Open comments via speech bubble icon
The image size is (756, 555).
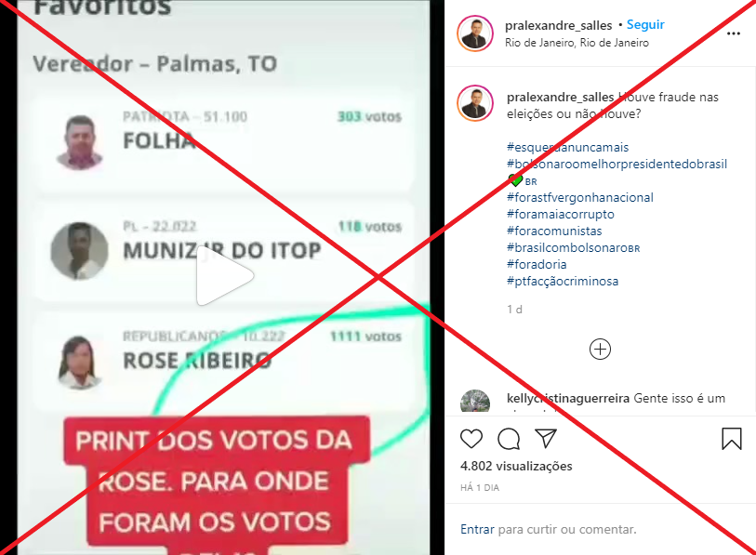click(x=509, y=438)
